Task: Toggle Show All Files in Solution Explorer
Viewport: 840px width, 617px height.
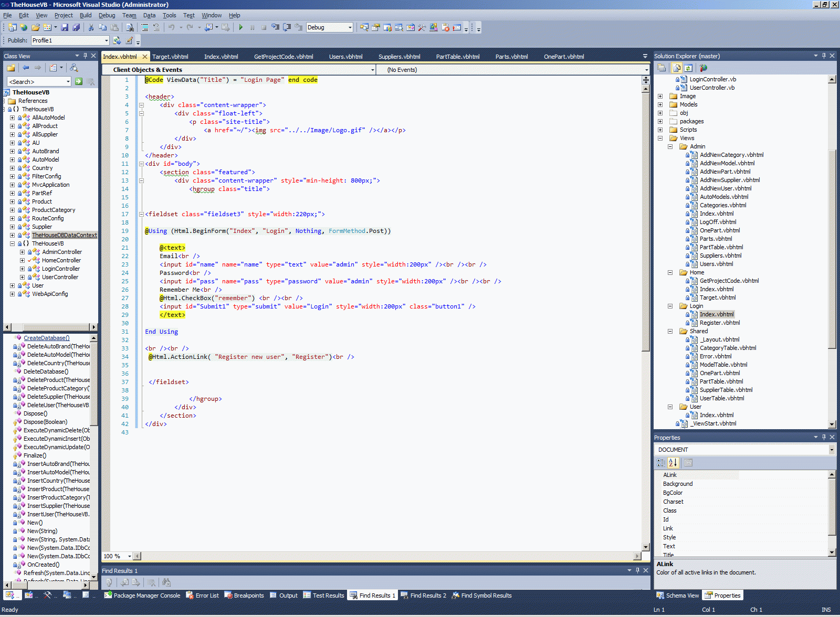Action: tap(676, 68)
